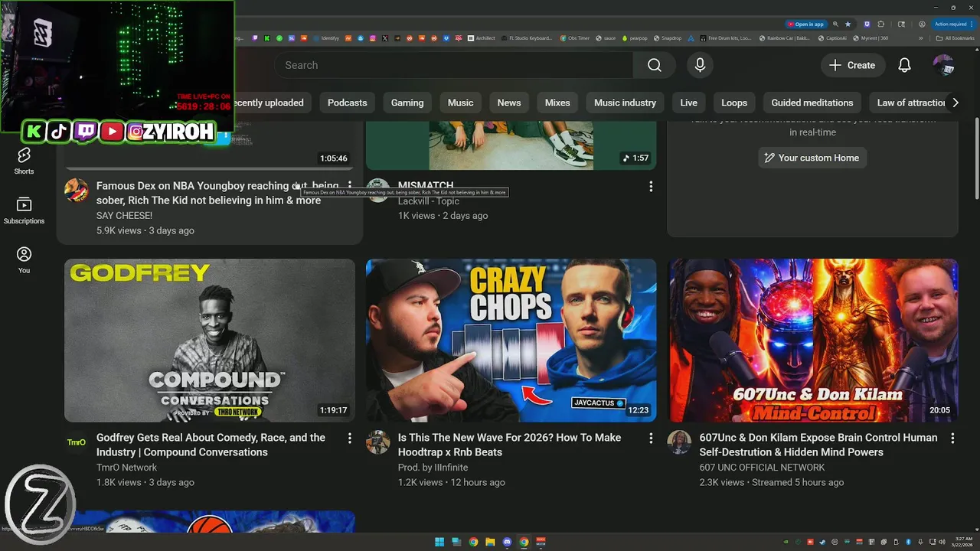Viewport: 980px width, 551px height.
Task: Open the Godfrey Gets Real video title
Action: tap(211, 445)
